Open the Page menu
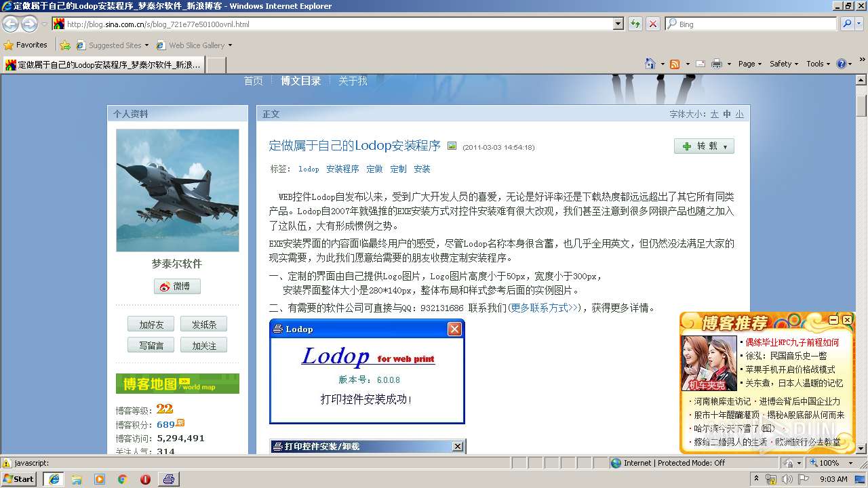 tap(750, 64)
